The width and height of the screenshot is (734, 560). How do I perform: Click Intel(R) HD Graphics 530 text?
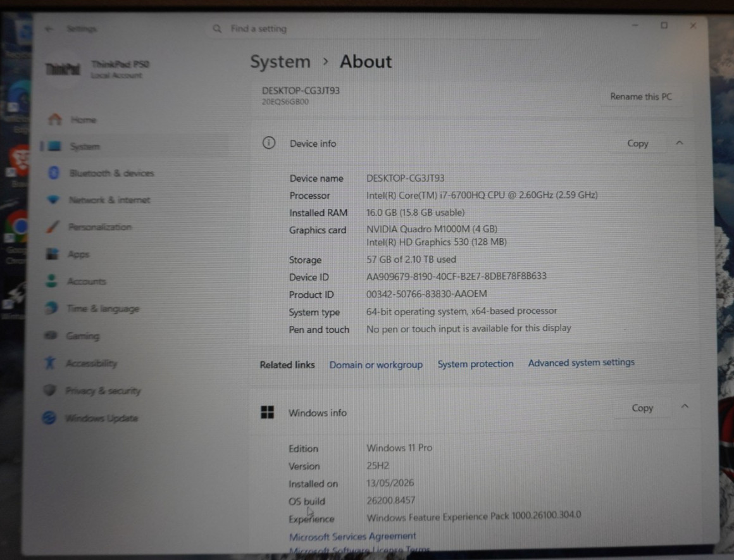point(436,242)
